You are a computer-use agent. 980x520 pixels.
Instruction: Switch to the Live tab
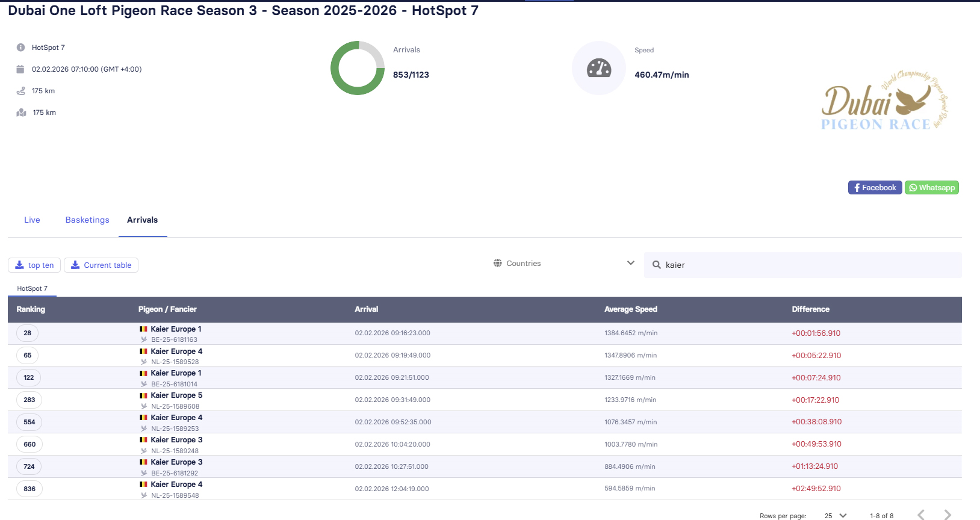(32, 220)
